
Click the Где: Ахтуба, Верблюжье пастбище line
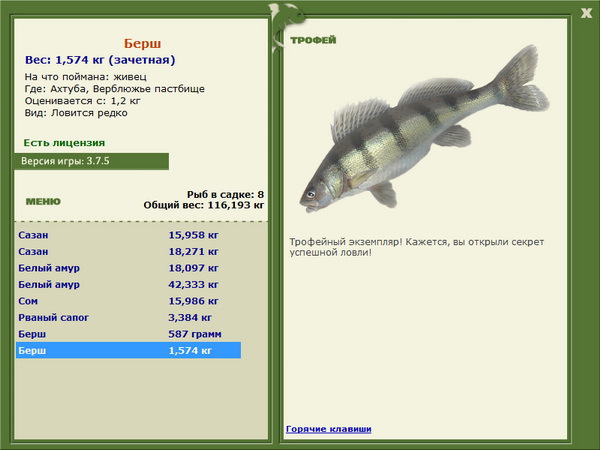pyautogui.click(x=115, y=89)
